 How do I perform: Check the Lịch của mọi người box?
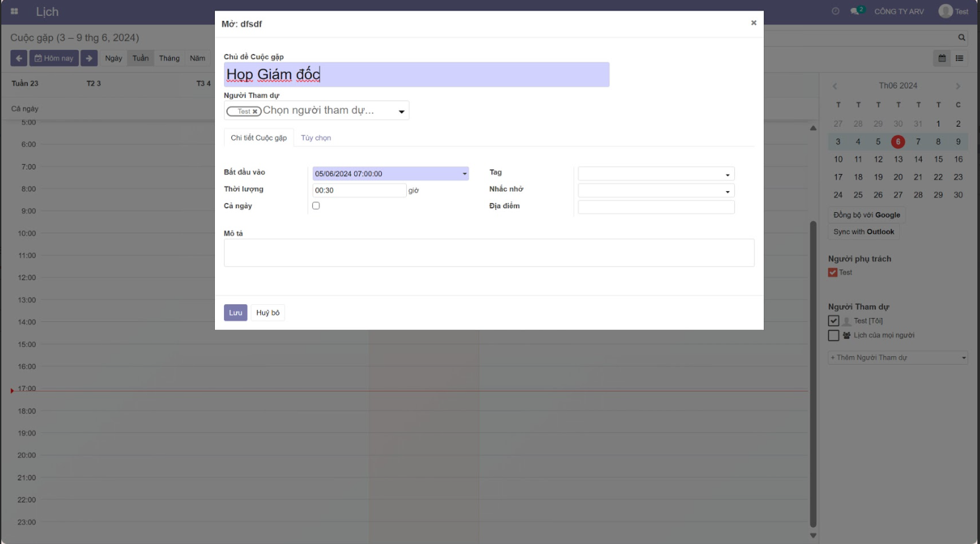[833, 336]
